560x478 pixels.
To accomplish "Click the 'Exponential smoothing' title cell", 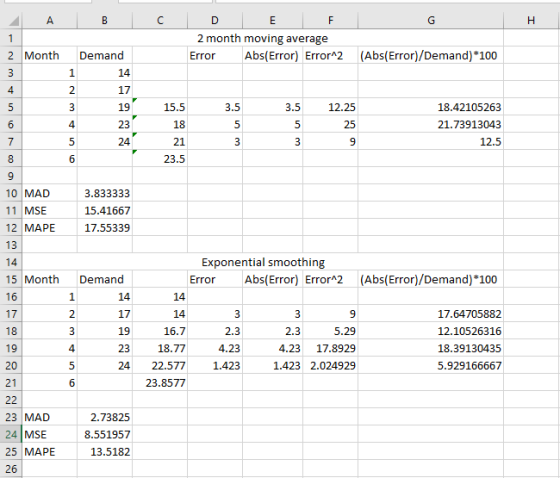I will pyautogui.click(x=262, y=262).
